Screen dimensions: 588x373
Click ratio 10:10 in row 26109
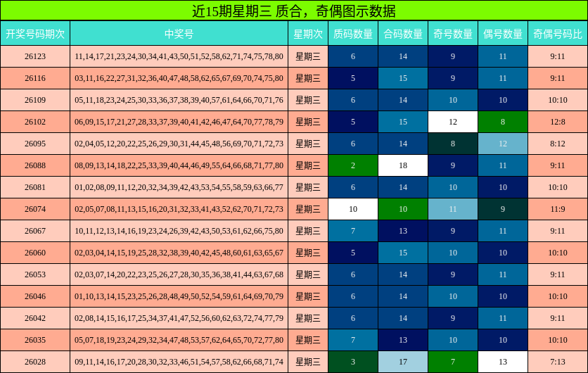click(x=558, y=100)
